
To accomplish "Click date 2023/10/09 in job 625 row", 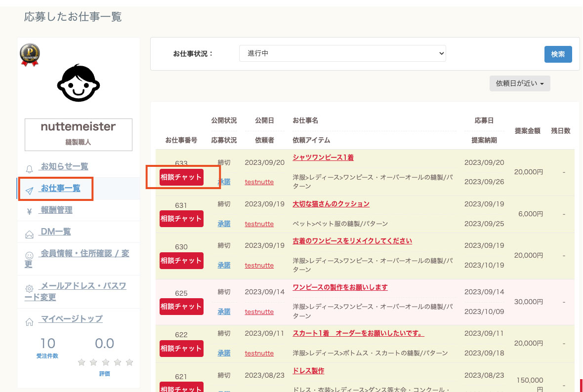I will 484,312.
